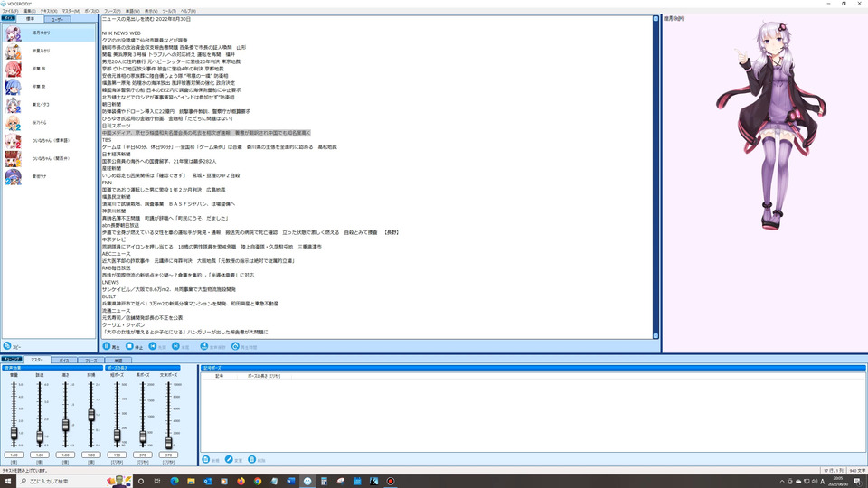
Task: Click the 文末ポーズ slider handle
Action: (168, 442)
